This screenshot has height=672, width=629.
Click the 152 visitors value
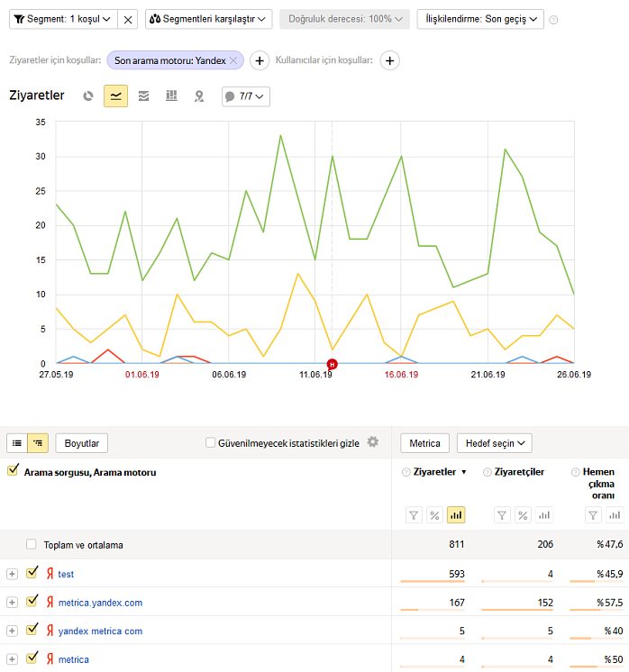point(545,603)
